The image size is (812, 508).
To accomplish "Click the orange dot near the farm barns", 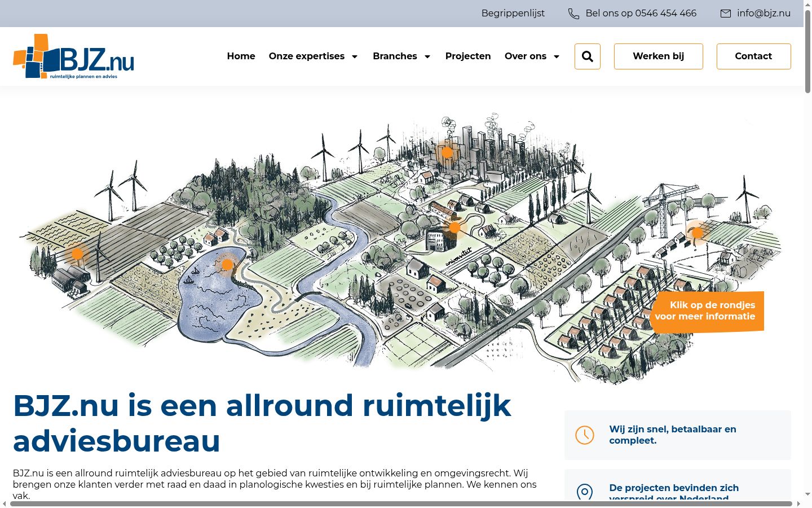I will coord(77,254).
